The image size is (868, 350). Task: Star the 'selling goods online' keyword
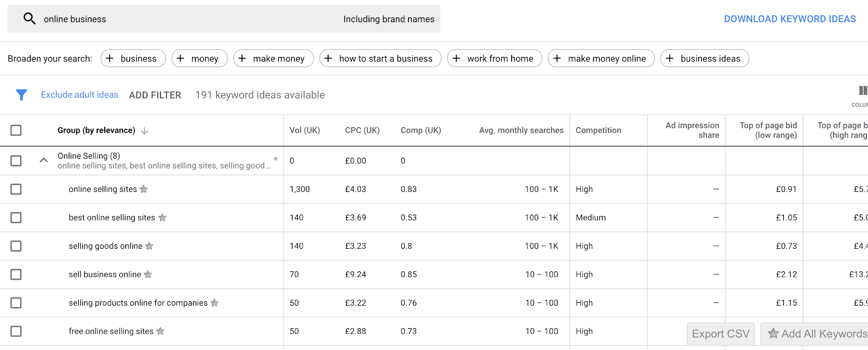pos(149,246)
